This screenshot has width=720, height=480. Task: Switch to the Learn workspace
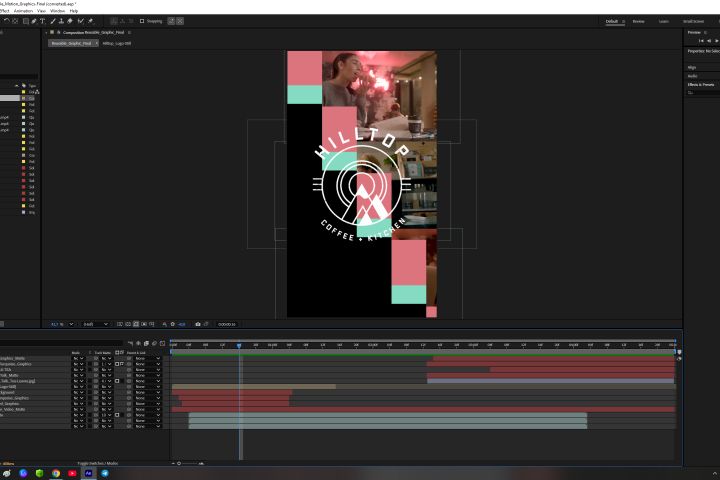[x=664, y=22]
